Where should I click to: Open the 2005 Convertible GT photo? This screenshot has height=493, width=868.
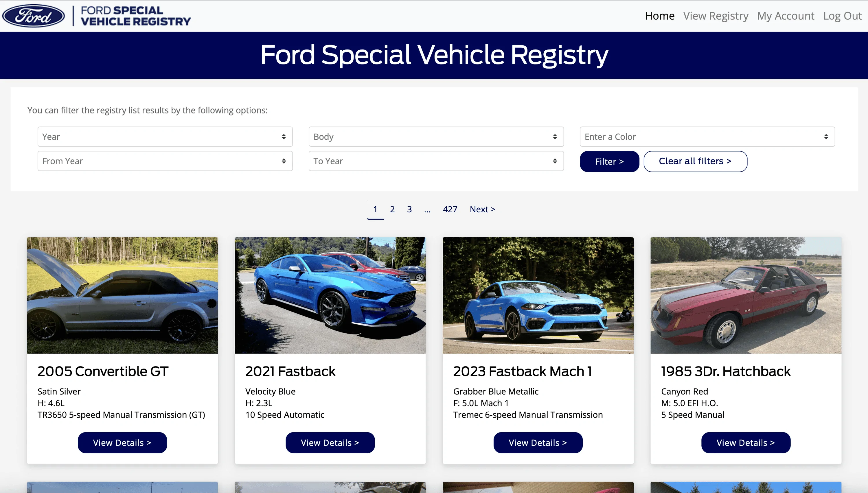(x=123, y=295)
